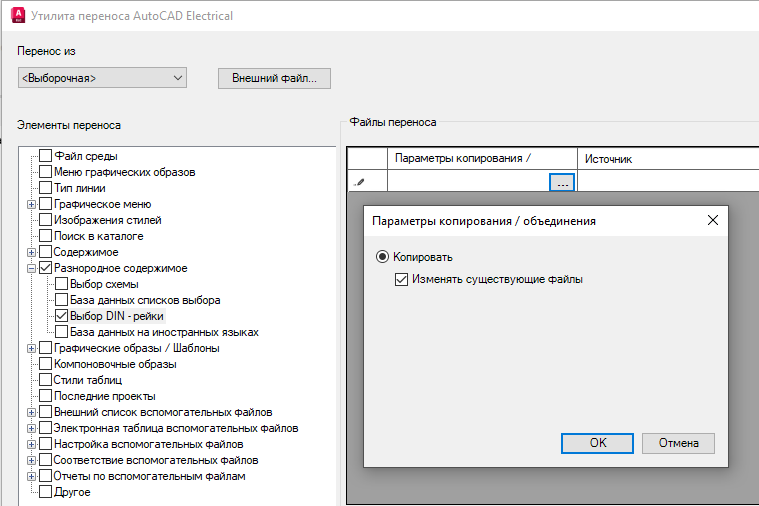Click the Параметры копирования column header

coord(482,158)
